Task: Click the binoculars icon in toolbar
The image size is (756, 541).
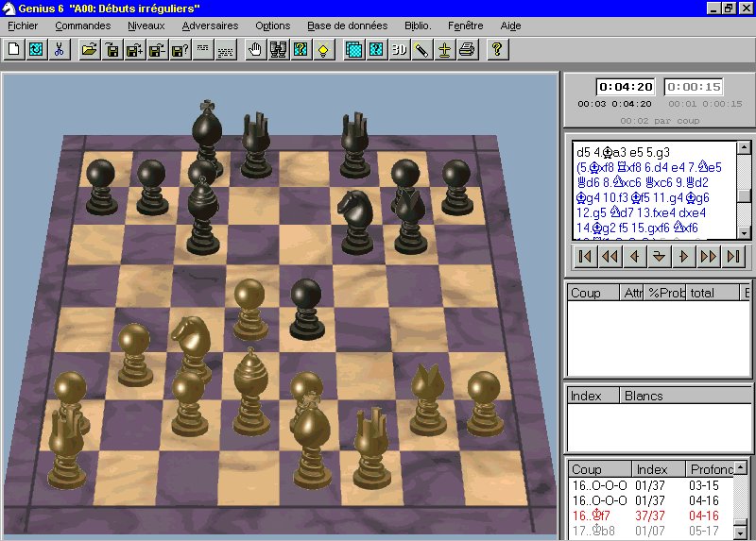Action: click(278, 49)
